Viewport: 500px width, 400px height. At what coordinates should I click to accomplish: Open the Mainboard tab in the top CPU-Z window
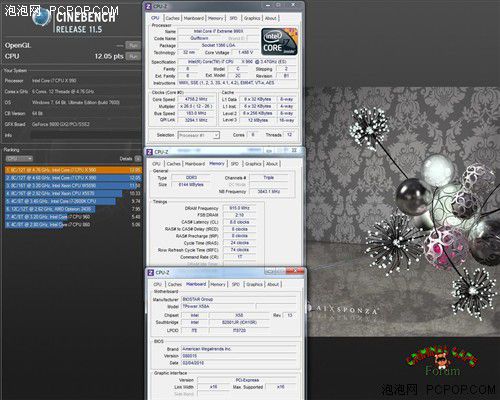pyautogui.click(x=194, y=18)
